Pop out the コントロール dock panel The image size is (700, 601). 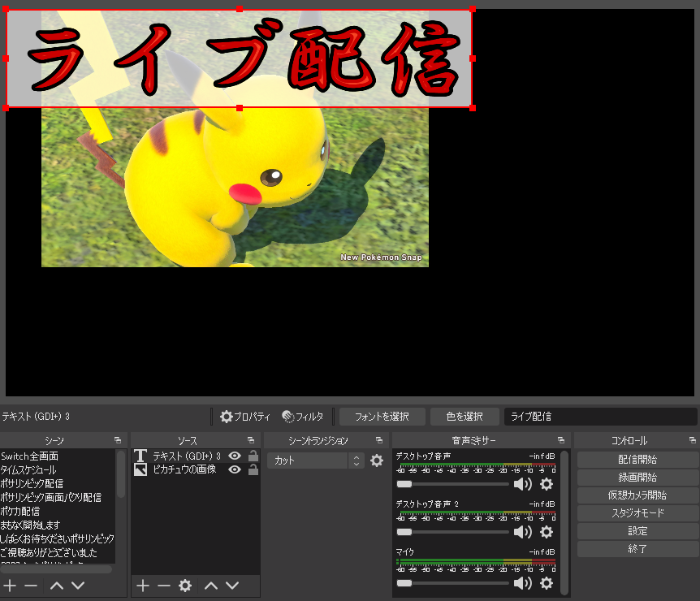[693, 440]
